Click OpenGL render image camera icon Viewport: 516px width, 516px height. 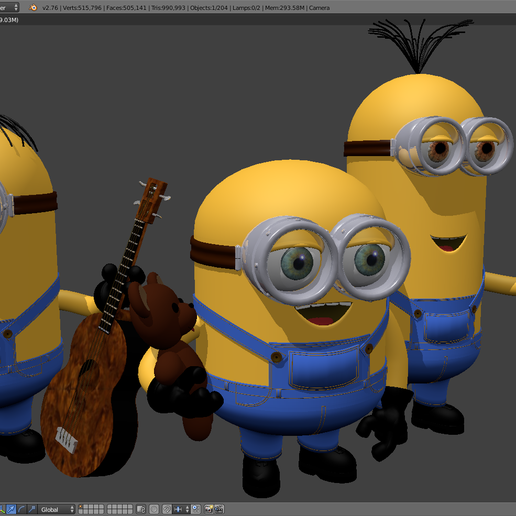pyautogui.click(x=209, y=509)
